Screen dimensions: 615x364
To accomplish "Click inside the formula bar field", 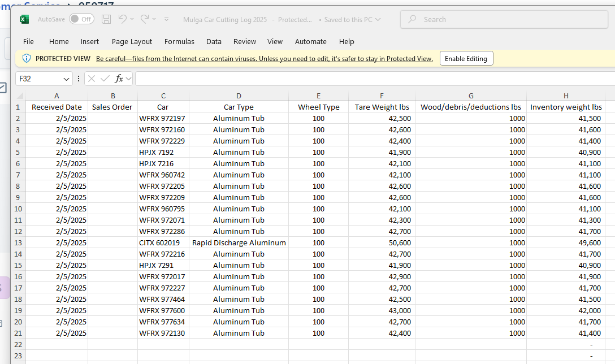I will click(375, 79).
